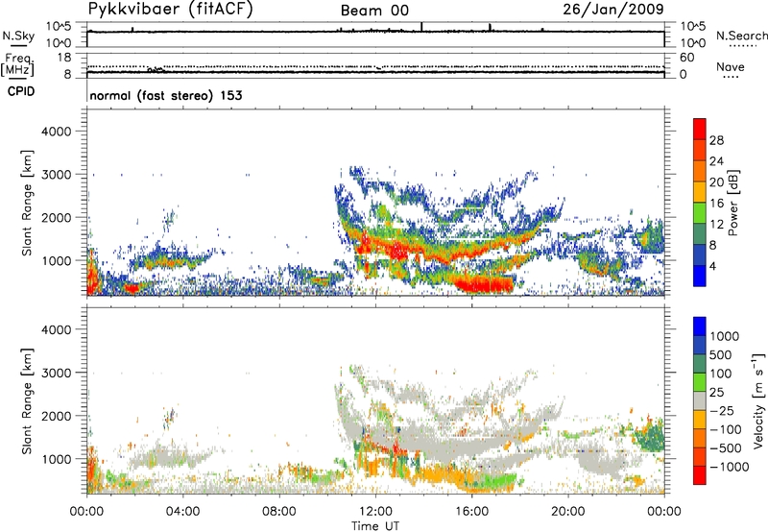The image size is (768, 532).
Task: Click strong red echo near 16:00 in power panel
Action: (484, 284)
